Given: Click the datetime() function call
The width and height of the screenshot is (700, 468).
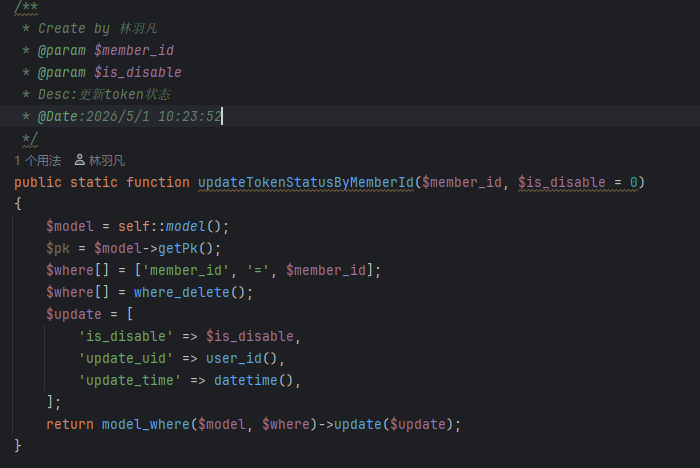Looking at the screenshot, I should coord(253,380).
